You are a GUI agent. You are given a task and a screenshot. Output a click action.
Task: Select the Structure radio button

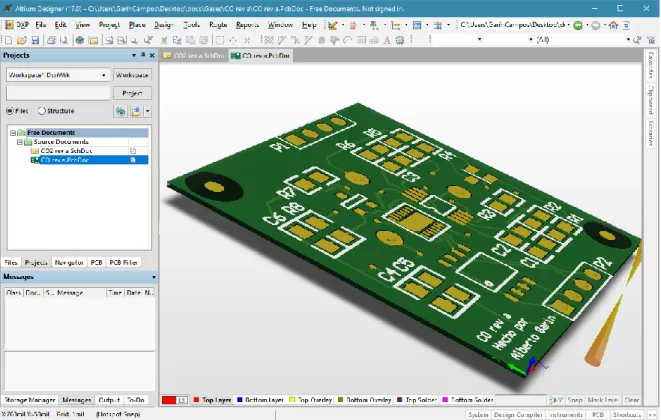(41, 111)
